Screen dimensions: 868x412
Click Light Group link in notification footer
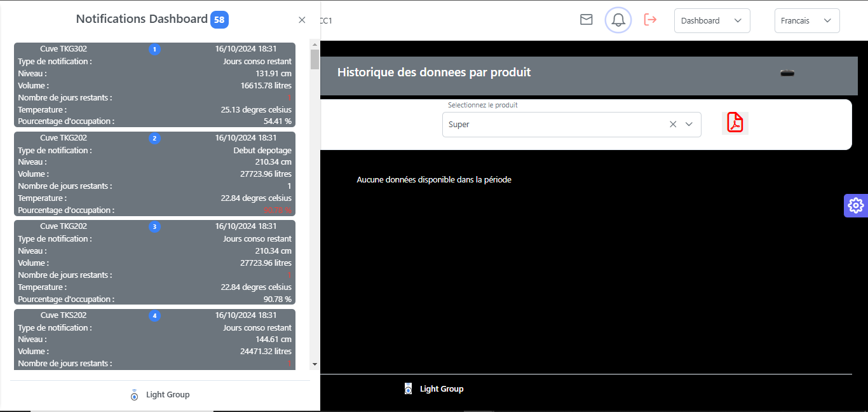[167, 395]
